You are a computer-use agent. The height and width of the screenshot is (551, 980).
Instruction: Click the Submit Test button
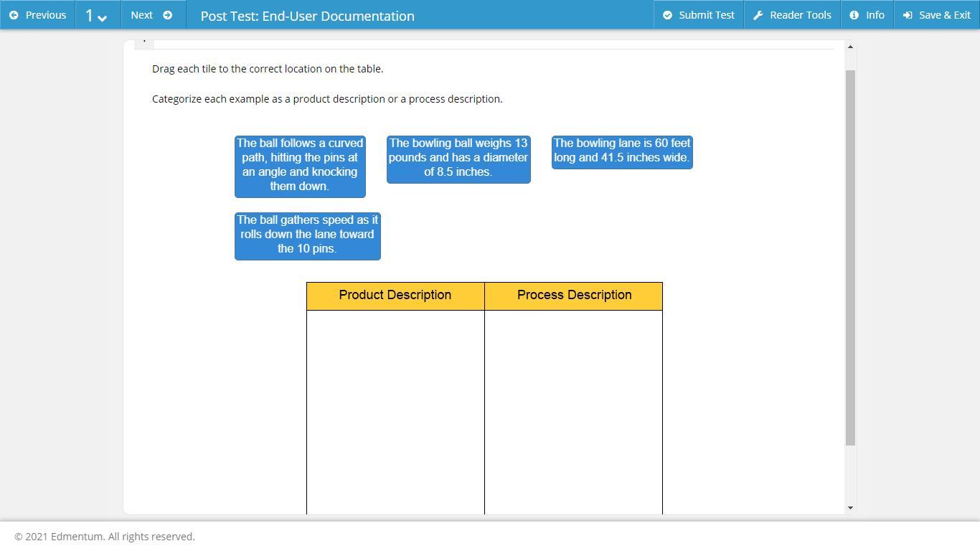pyautogui.click(x=699, y=15)
